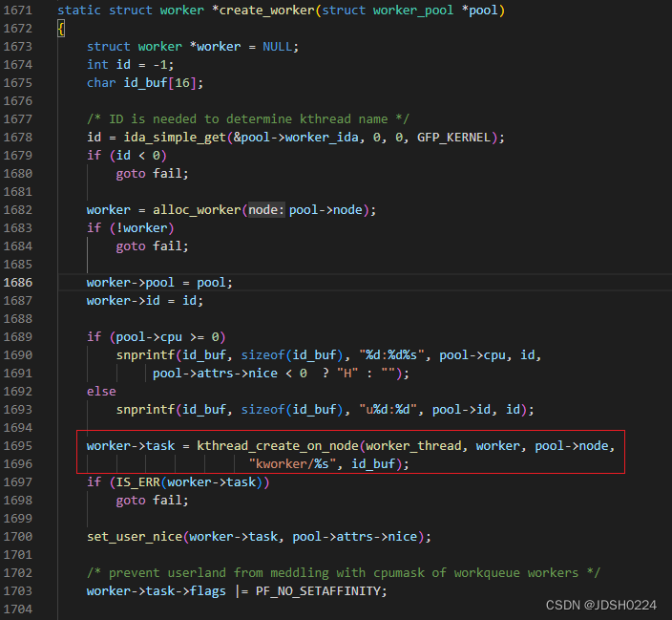Click GFP_KERNEL argument on line 1678

(453, 138)
